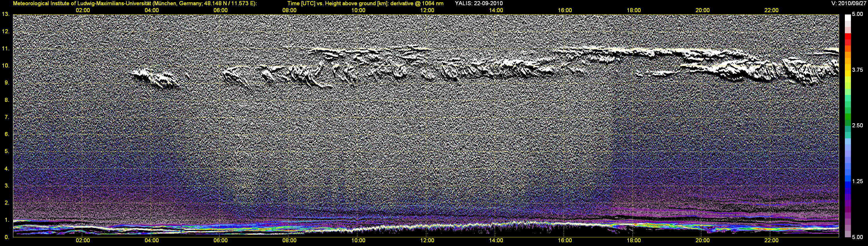Click 20:00 on the bottom time axis

click(703, 241)
